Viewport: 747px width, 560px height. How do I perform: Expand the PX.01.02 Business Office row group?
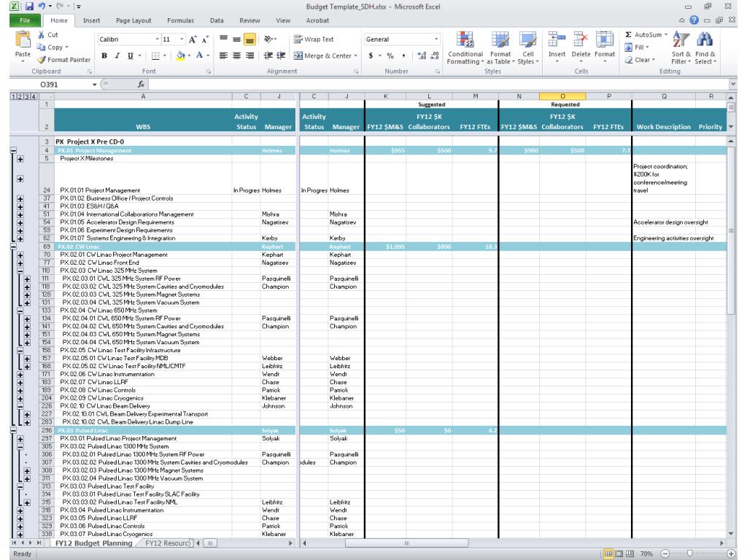tap(20, 198)
